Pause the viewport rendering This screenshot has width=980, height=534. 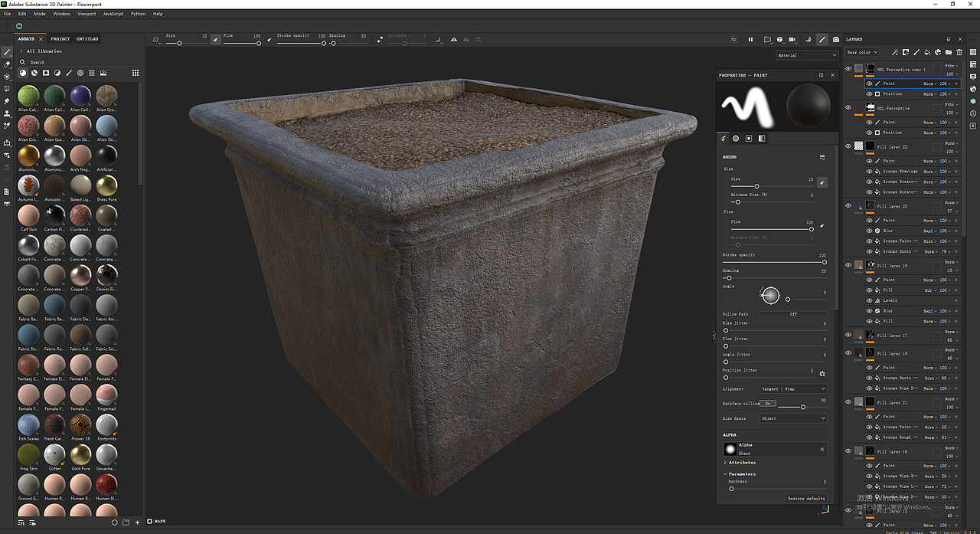coord(750,39)
